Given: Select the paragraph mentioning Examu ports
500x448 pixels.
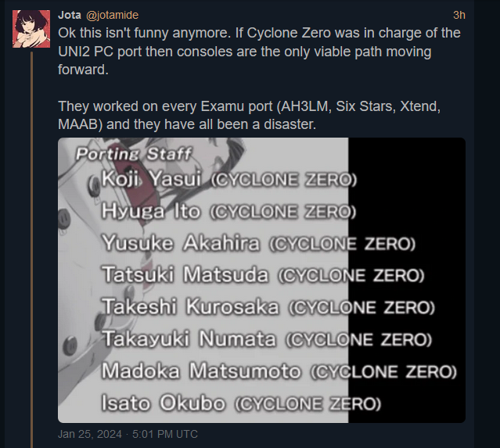Looking at the screenshot, I should [x=249, y=115].
